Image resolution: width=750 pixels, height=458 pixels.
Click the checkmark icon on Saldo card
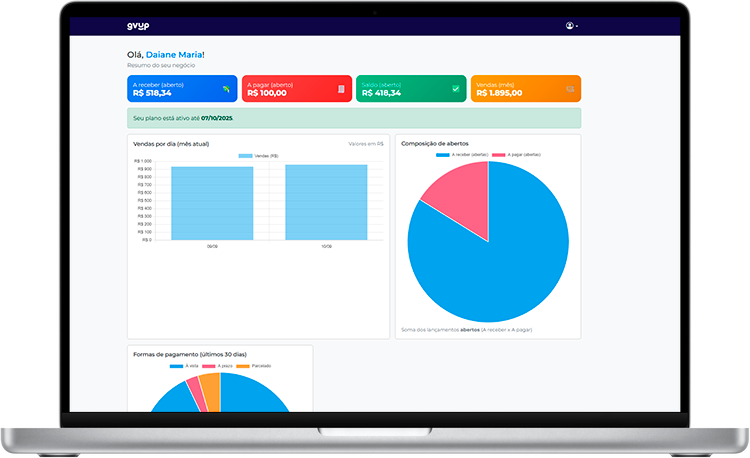point(455,89)
